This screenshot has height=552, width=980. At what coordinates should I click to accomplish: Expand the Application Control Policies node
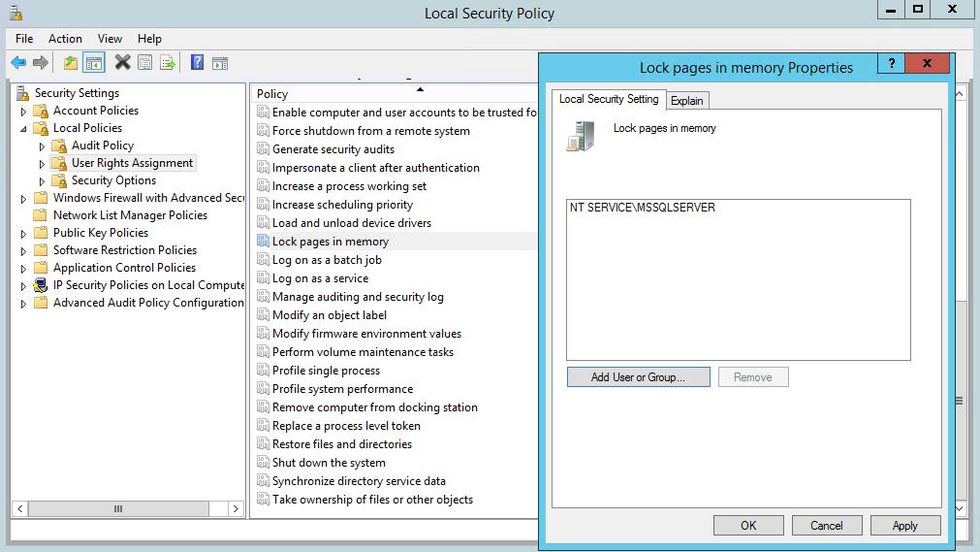pyautogui.click(x=24, y=269)
